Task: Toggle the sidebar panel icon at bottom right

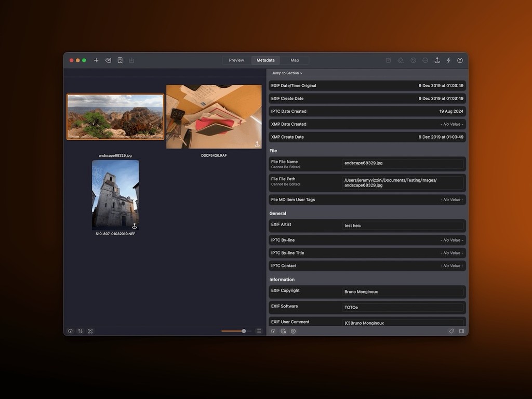Action: (x=461, y=331)
